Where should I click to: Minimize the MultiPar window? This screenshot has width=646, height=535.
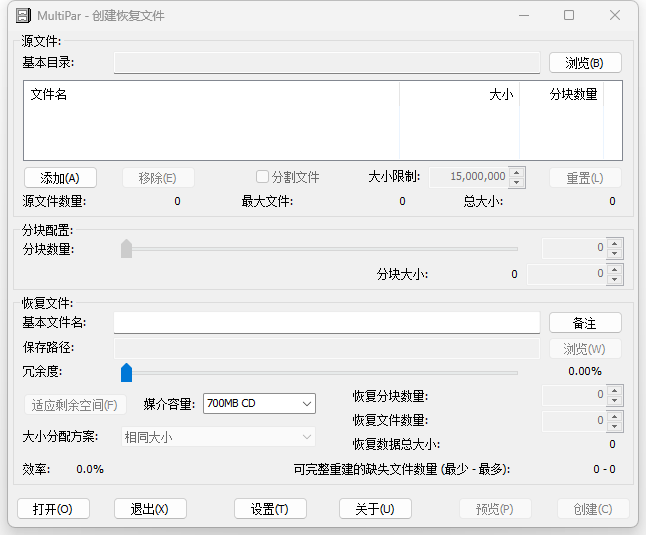[x=524, y=16]
